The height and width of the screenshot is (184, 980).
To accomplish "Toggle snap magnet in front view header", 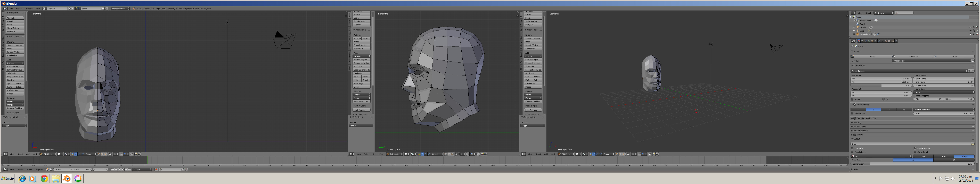I will coord(121,154).
